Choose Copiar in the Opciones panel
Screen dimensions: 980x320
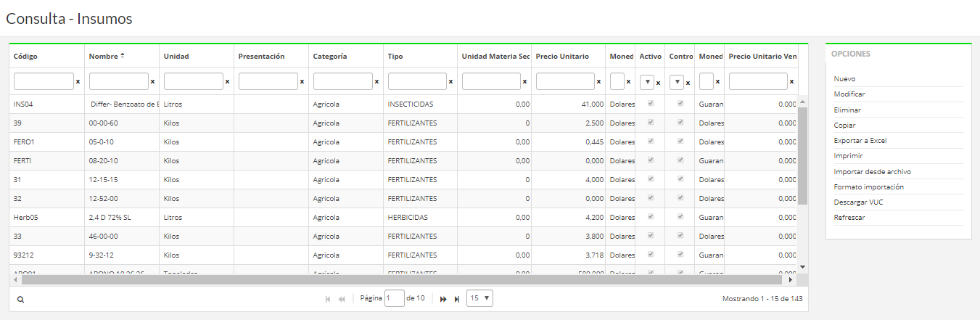point(845,125)
